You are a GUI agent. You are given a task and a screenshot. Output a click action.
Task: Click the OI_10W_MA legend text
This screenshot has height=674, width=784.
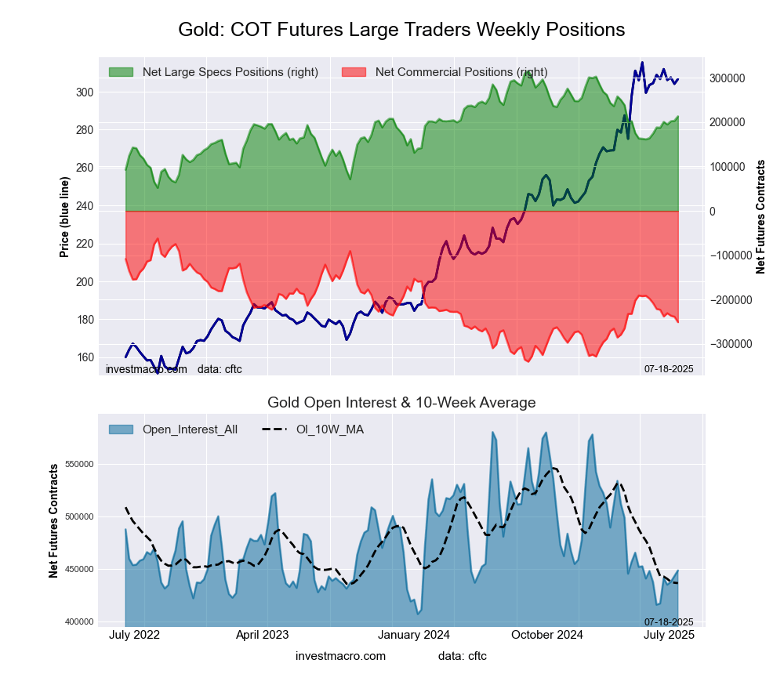329,429
